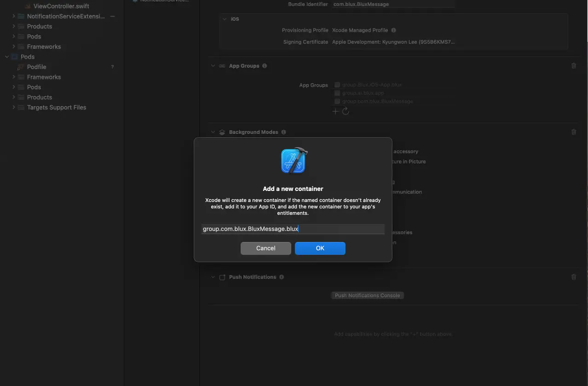The height and width of the screenshot is (386, 588).
Task: Expand Products folder beneath NotificationServiceExtension
Action: (x=14, y=26)
